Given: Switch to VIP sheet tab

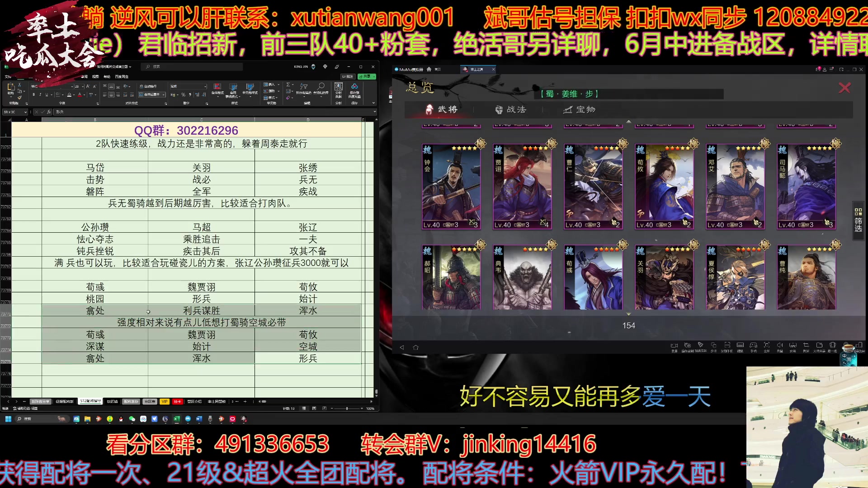Looking at the screenshot, I should tap(164, 401).
